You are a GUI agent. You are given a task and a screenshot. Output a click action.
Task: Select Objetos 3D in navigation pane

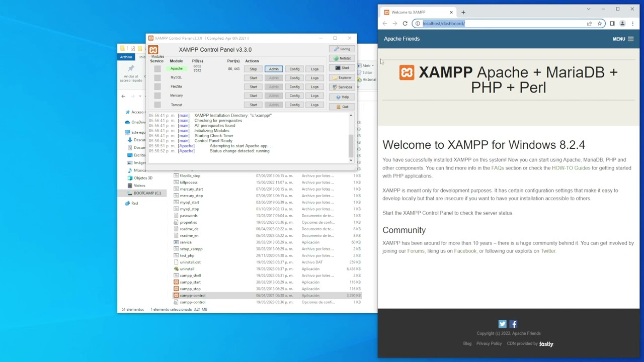[x=143, y=178]
